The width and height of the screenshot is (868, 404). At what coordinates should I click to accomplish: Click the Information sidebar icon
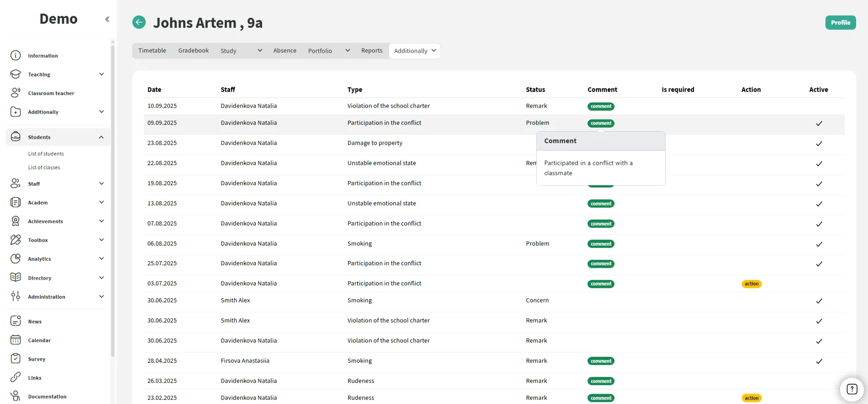coord(16,55)
